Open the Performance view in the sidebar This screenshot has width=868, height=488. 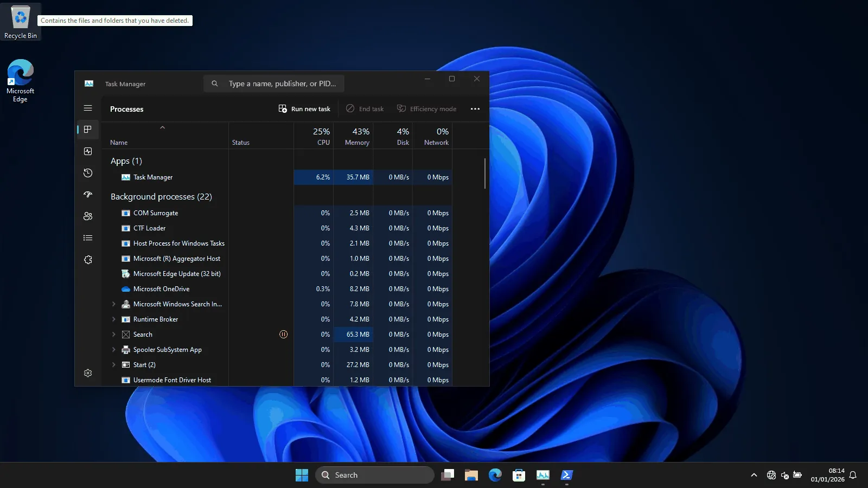click(x=88, y=151)
